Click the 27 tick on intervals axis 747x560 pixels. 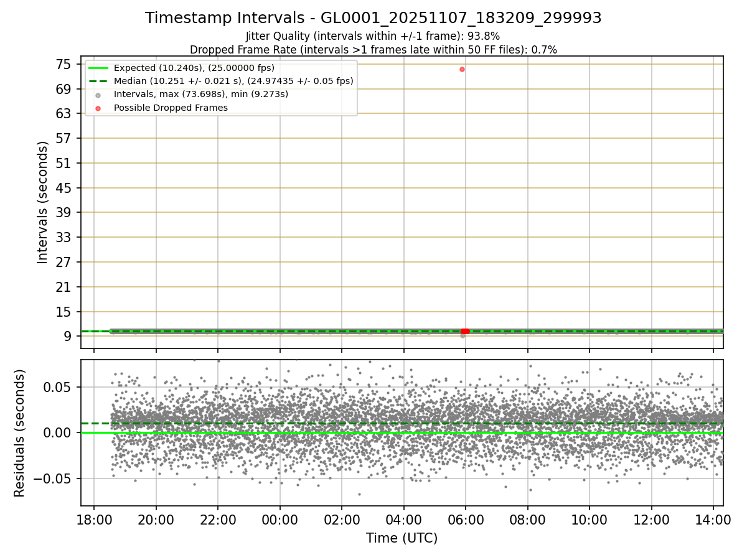click(63, 262)
